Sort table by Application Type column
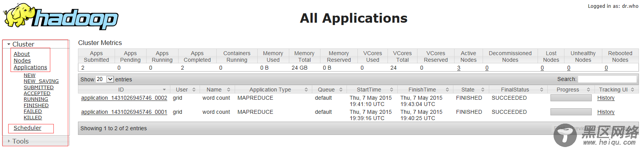This screenshot has width=644, height=149. tap(273, 90)
